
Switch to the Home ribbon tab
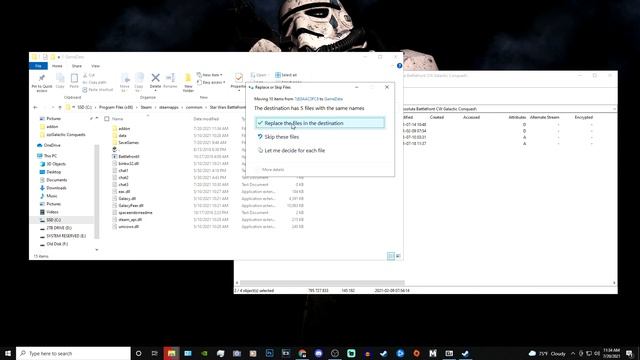(x=57, y=66)
